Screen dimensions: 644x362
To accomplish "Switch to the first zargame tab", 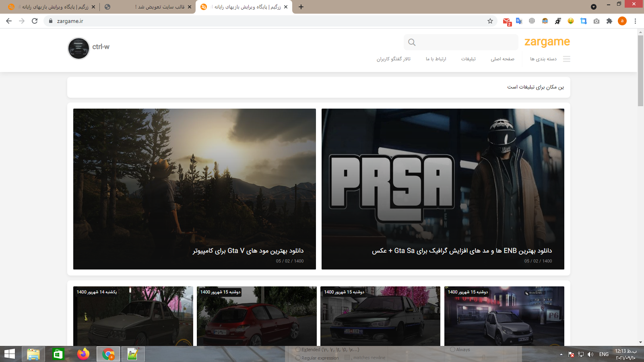I will (x=52, y=7).
